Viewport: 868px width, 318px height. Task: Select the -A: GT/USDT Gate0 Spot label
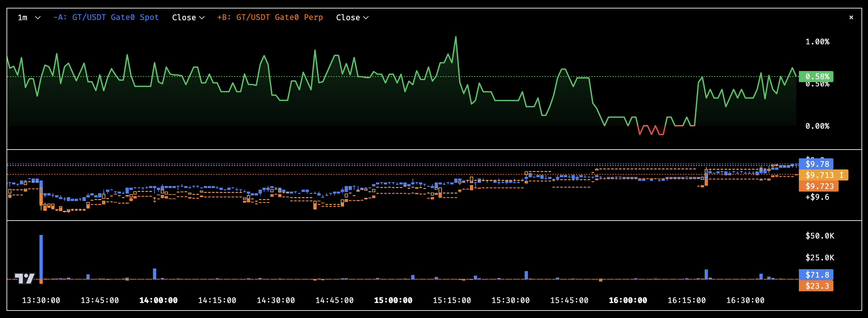pyautogui.click(x=106, y=17)
